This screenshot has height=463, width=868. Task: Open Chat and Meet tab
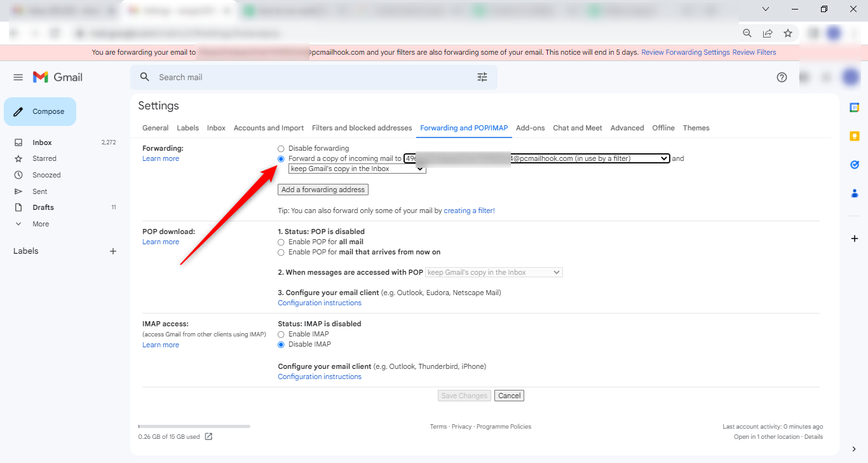tap(578, 128)
